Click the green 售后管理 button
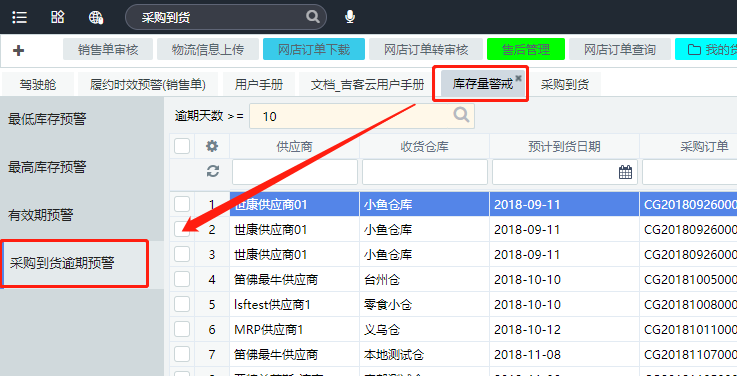The height and width of the screenshot is (376, 737). coord(526,49)
